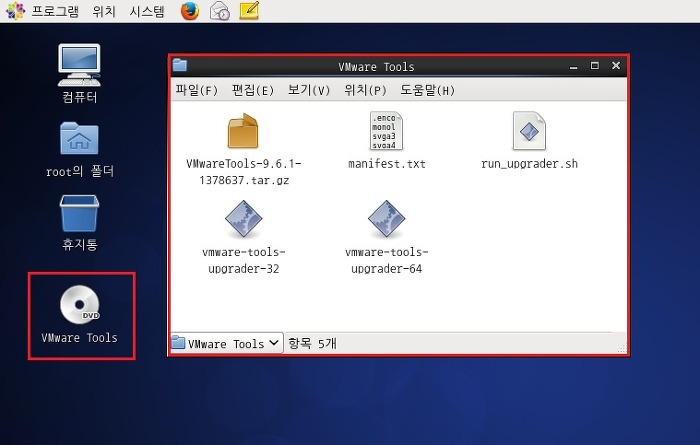
Task: Select the manifest.txt file icon
Action: click(x=386, y=131)
